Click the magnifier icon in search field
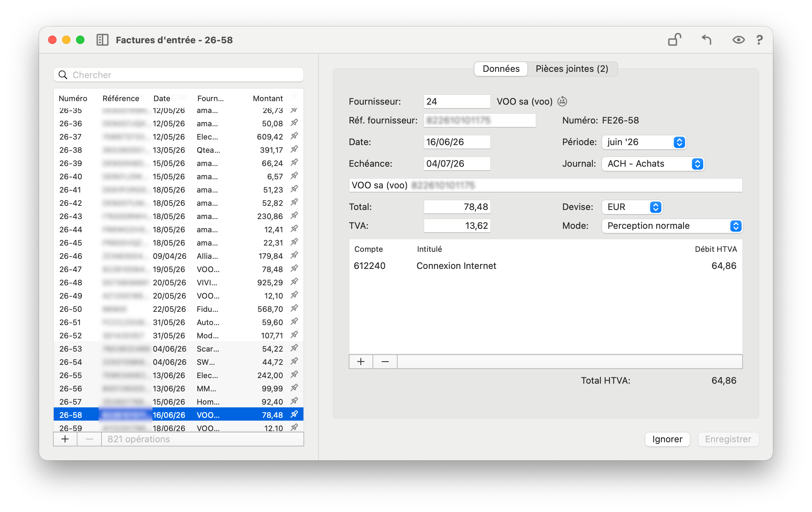This screenshot has width=812, height=512. [63, 75]
